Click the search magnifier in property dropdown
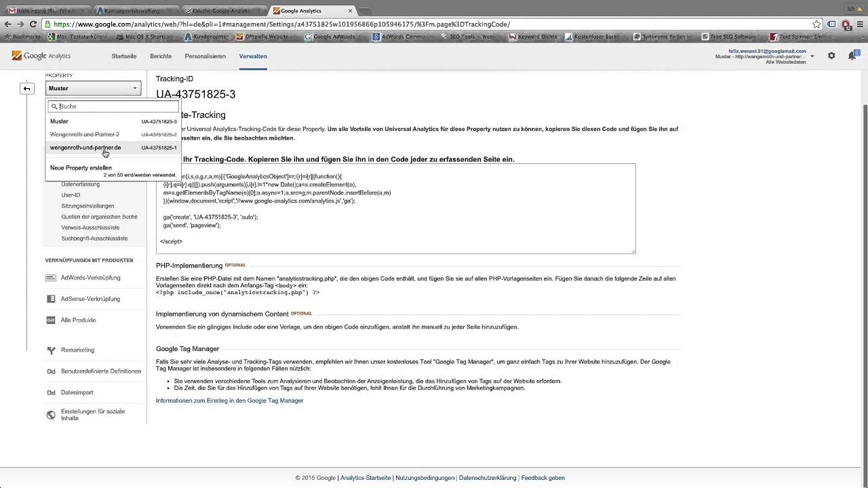Screen dimensions: 868x488 pos(54,106)
